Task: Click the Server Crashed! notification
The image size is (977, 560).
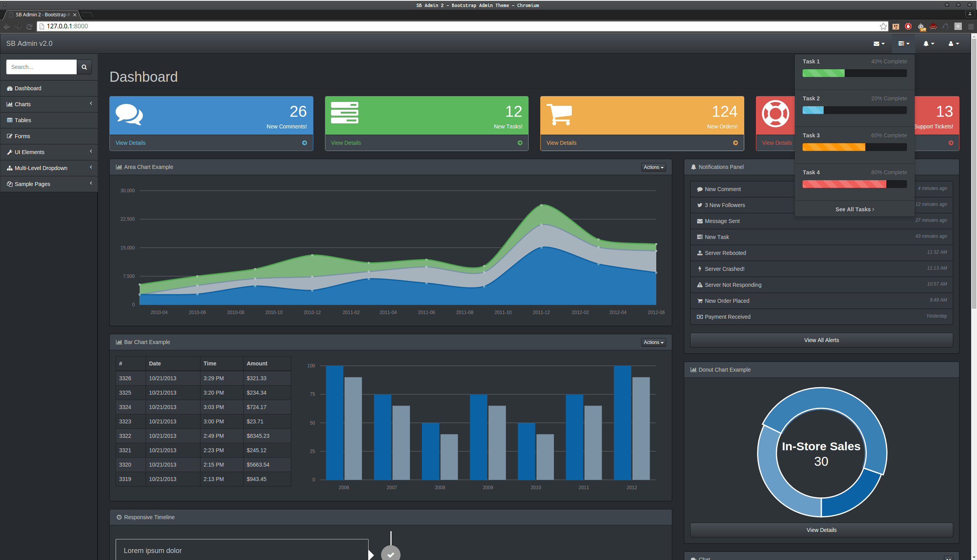Action: [724, 269]
